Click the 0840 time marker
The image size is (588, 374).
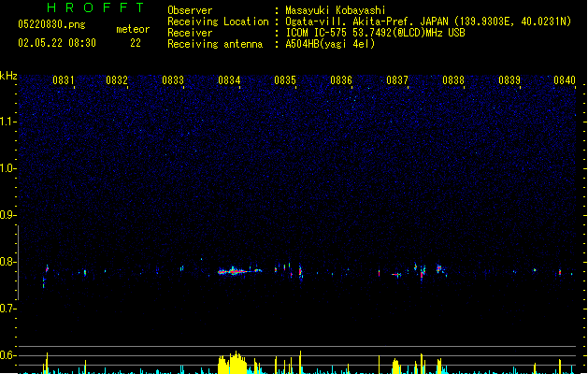[x=565, y=80]
